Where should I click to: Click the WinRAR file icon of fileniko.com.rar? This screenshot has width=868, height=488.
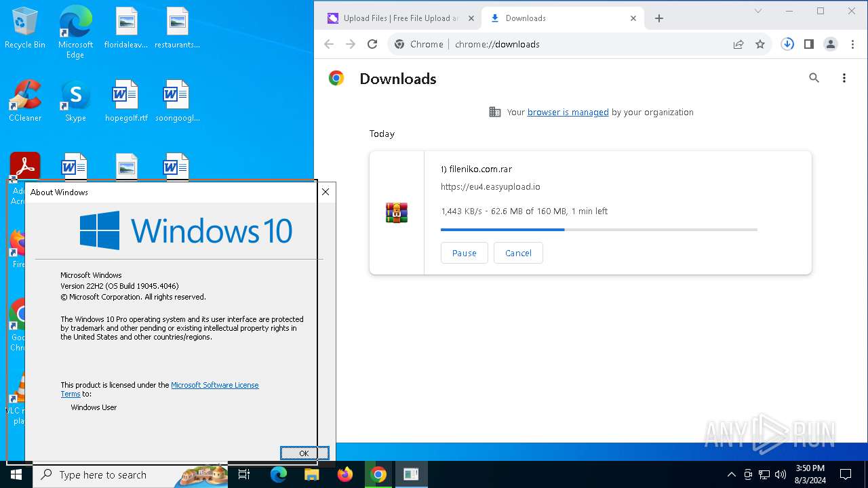(x=397, y=213)
